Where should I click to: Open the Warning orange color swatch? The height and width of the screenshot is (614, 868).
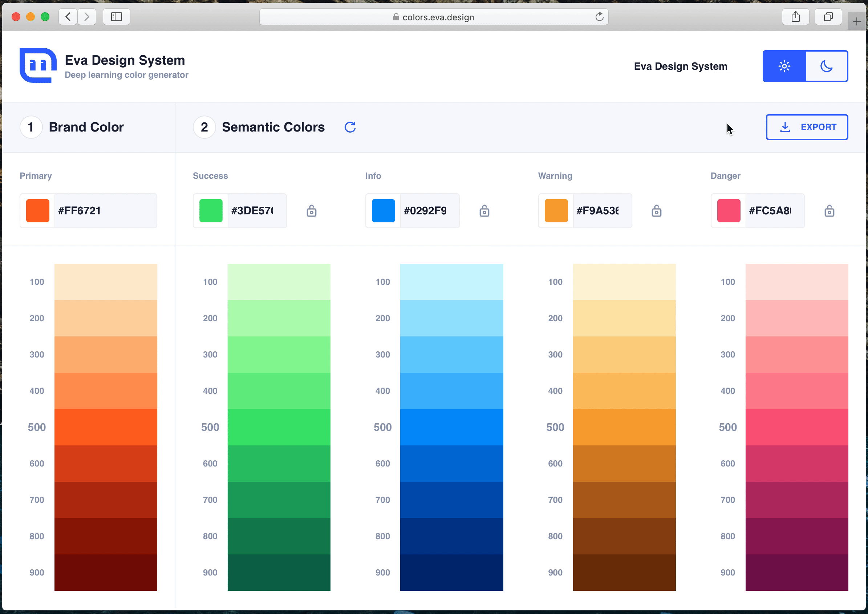click(556, 211)
